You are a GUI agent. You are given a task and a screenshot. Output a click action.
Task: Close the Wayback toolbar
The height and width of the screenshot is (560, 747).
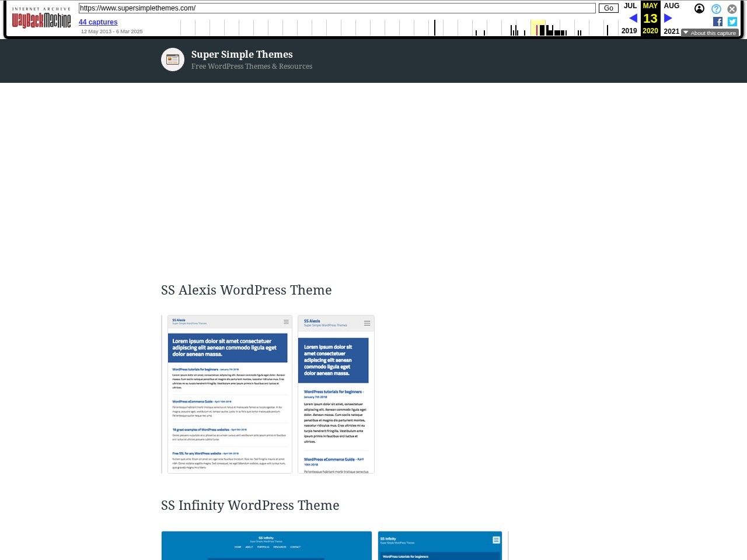[x=732, y=9]
